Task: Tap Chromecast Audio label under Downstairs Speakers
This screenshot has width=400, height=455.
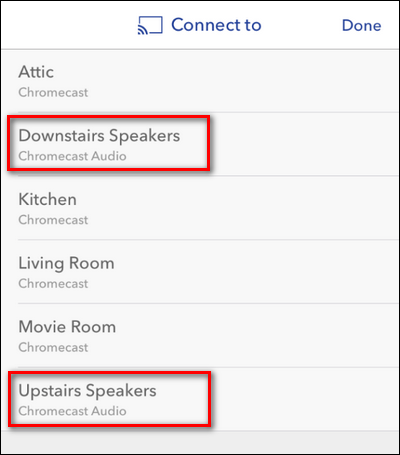Action: [72, 156]
